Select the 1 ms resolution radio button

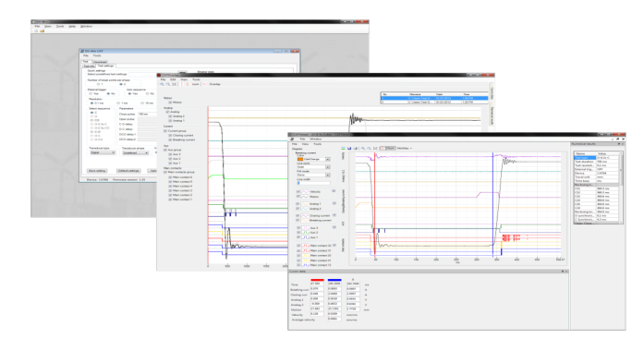118,103
